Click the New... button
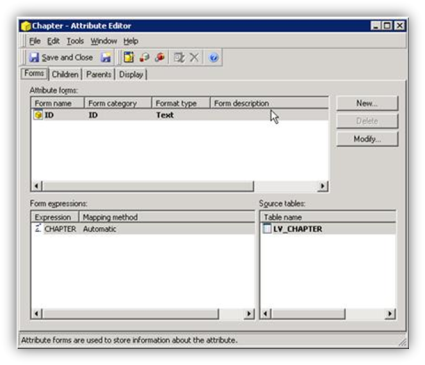This screenshot has height=365, width=425. coord(367,103)
